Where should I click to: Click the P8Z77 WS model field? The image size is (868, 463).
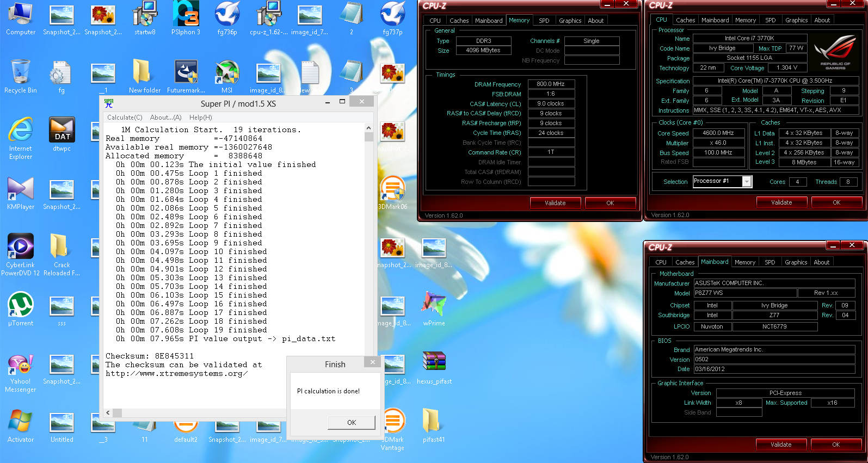[x=744, y=293]
